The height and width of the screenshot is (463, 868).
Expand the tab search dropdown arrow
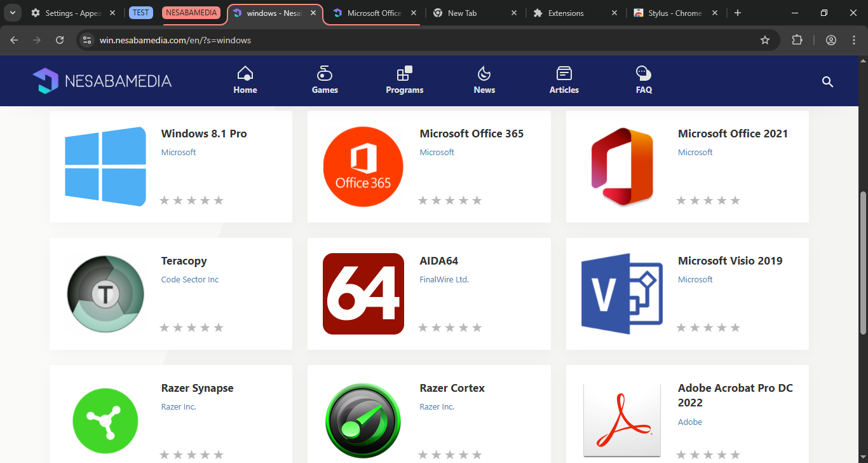pyautogui.click(x=12, y=13)
